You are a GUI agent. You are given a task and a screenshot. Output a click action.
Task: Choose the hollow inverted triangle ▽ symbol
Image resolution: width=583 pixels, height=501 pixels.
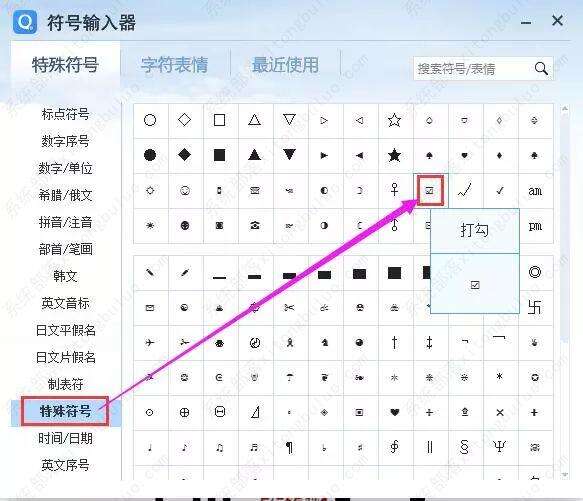point(289,120)
